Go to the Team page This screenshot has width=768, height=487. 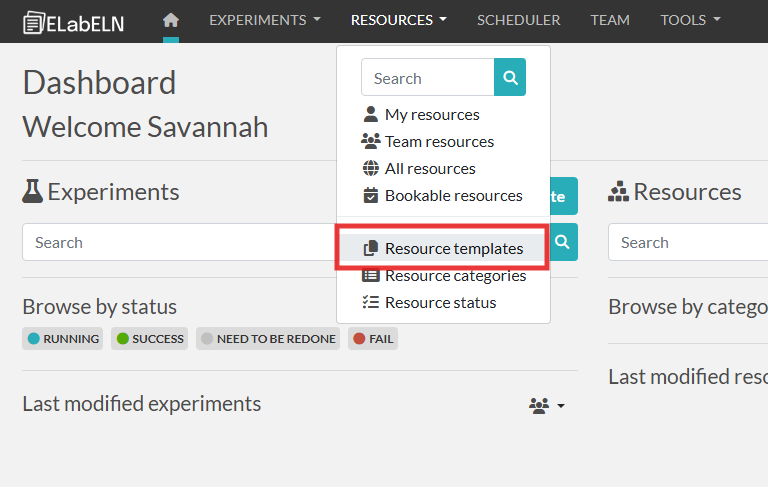pos(610,20)
